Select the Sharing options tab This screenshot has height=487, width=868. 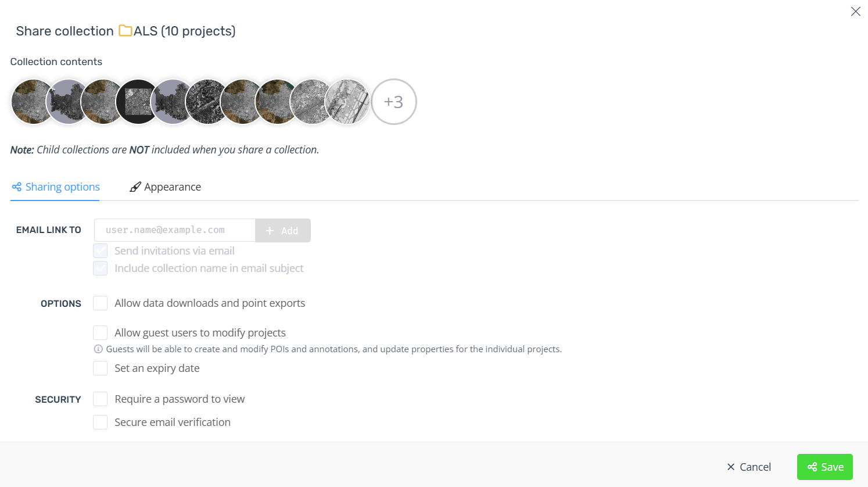coord(56,187)
